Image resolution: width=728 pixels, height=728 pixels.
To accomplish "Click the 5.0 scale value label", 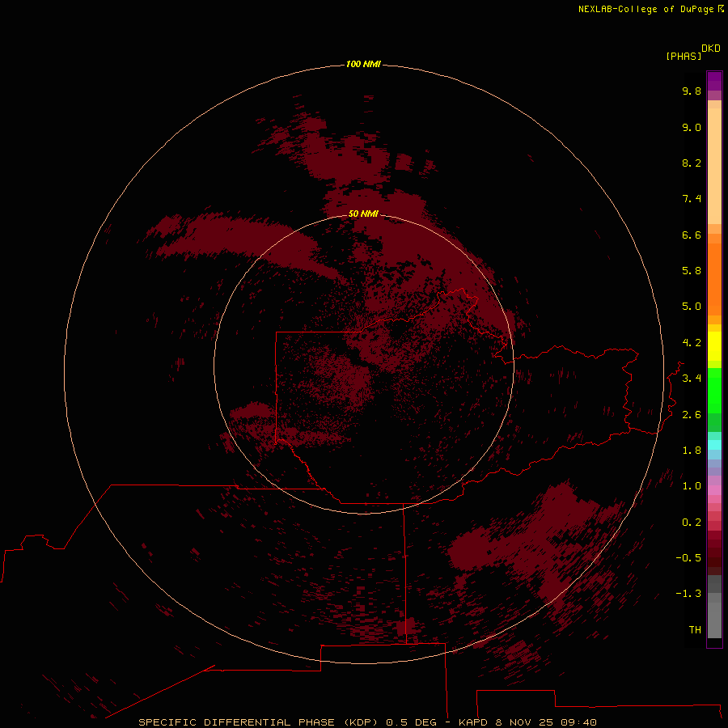I will (692, 307).
